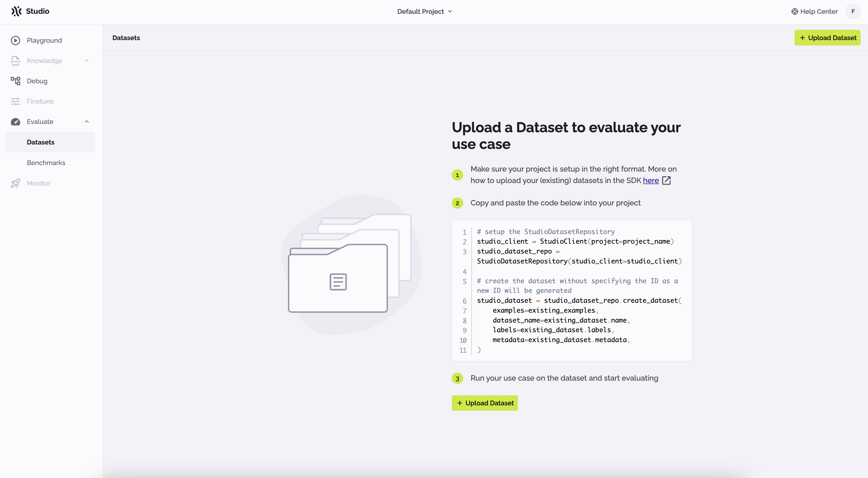Expand the Knowledge section chevron
Screen dimensions: 868x478
87,61
